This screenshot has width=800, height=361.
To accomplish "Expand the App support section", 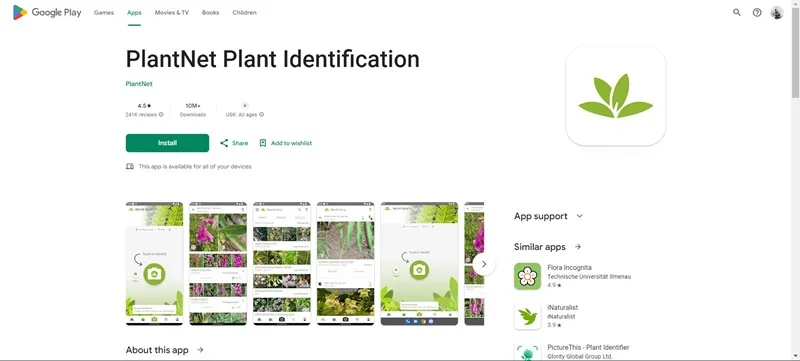I will [x=580, y=216].
